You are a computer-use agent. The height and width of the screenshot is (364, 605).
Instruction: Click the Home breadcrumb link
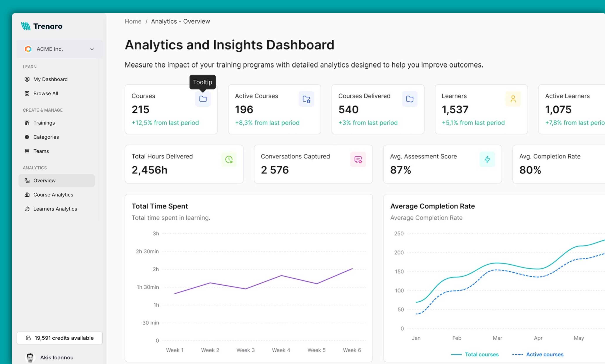[x=133, y=21]
